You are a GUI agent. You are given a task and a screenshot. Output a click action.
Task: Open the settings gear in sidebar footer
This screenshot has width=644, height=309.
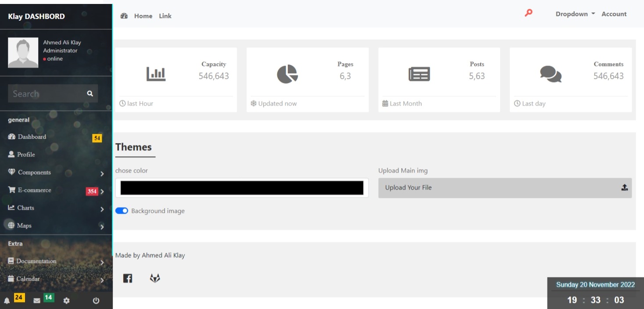67,301
